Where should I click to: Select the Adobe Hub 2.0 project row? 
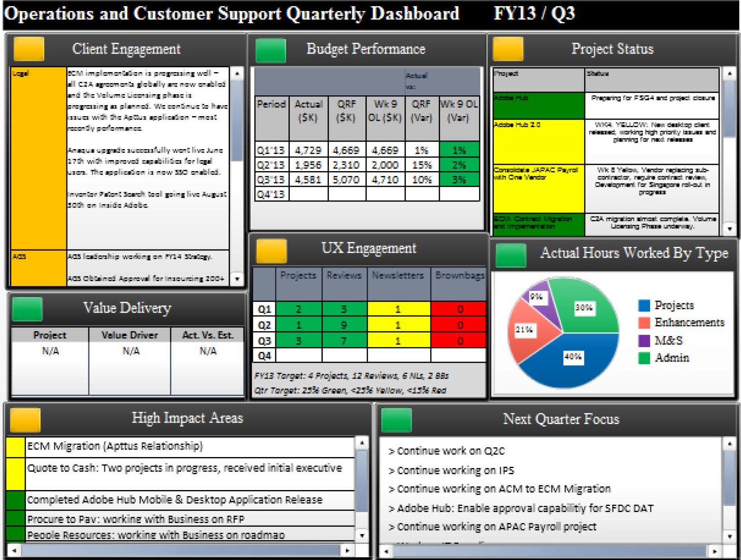pyautogui.click(x=606, y=142)
